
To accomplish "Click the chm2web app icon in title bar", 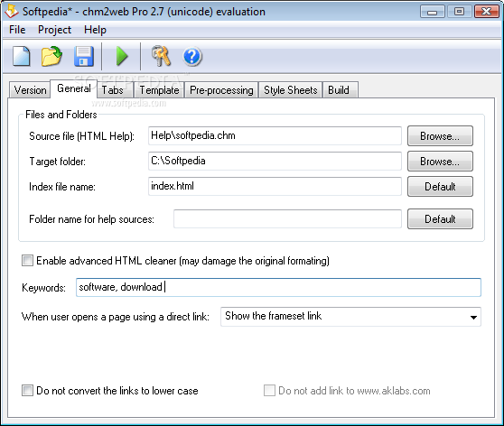I will point(12,11).
